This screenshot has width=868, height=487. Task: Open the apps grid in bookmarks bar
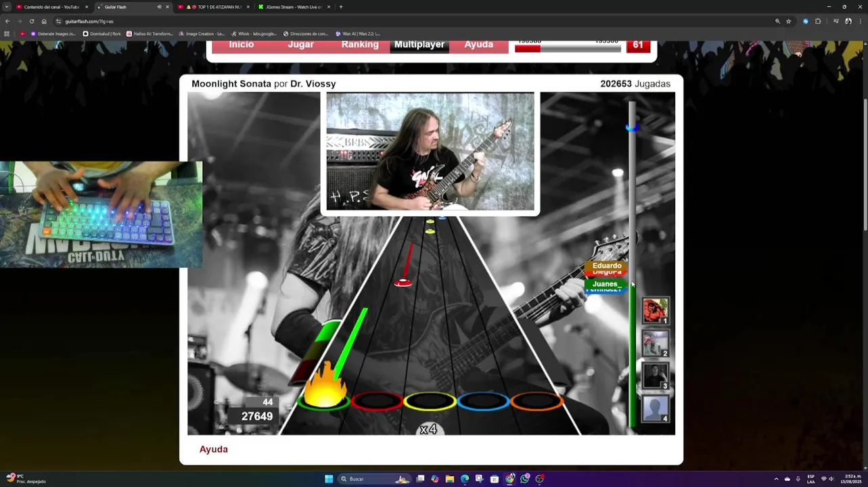tap(7, 33)
